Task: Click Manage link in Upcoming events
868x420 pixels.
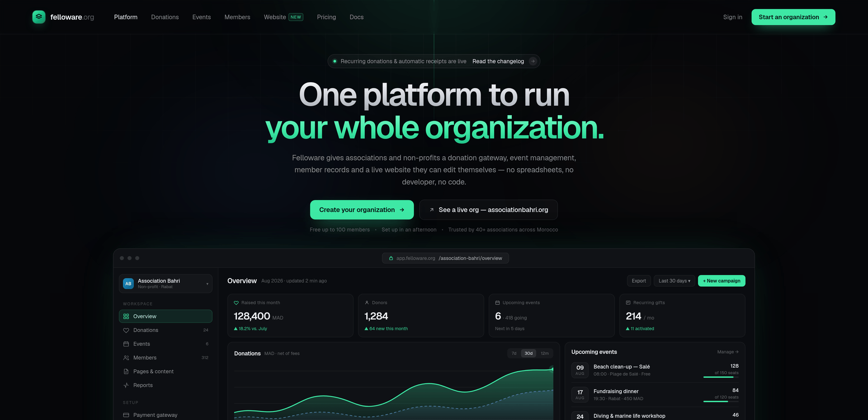Action: [728, 352]
